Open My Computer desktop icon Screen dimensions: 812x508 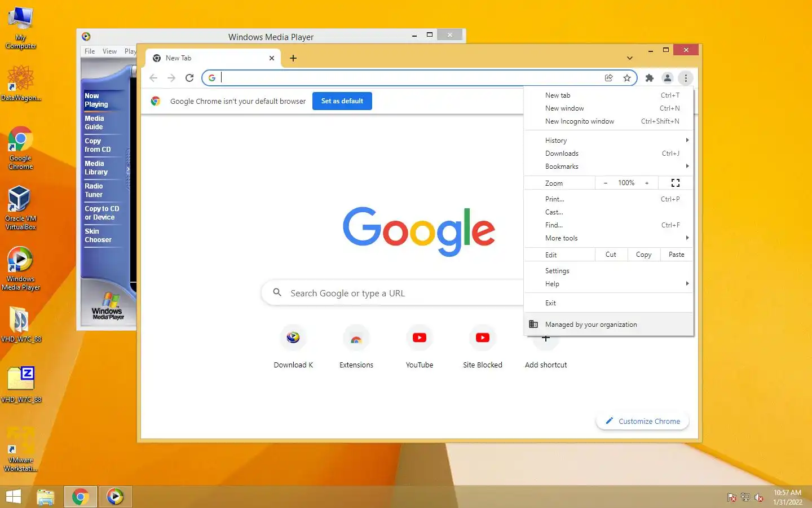click(21, 27)
